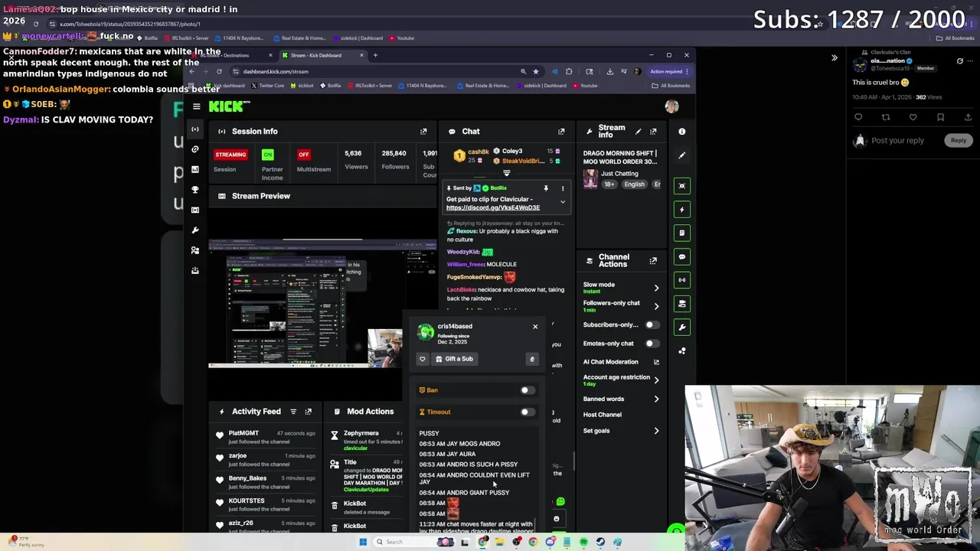Expand the collapsed panel with double chevron
This screenshot has height=551, width=980.
835,58
